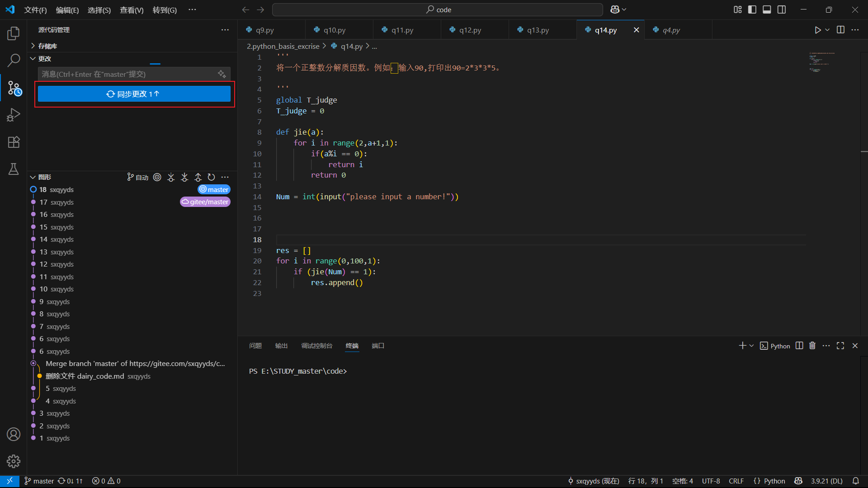Screen dimensions: 868x488
Task: Open the Extensions view
Action: pyautogui.click(x=14, y=142)
